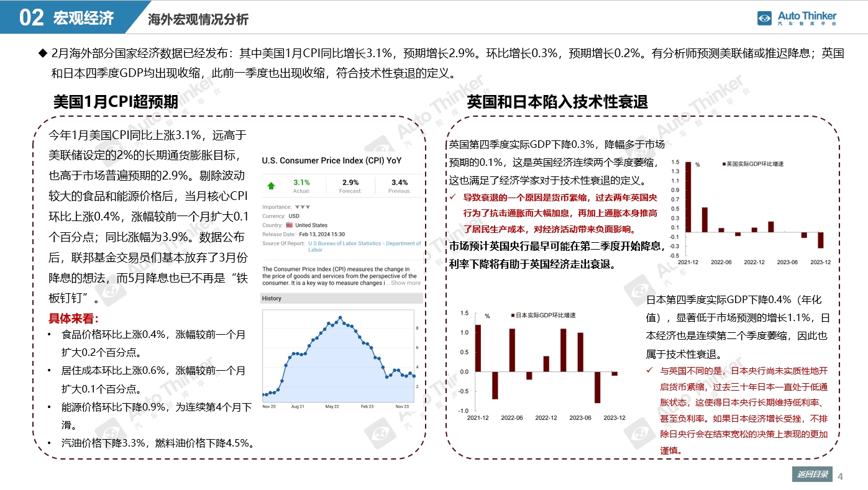Click the 2.9% Forecast value
This screenshot has height=490, width=868.
click(350, 183)
